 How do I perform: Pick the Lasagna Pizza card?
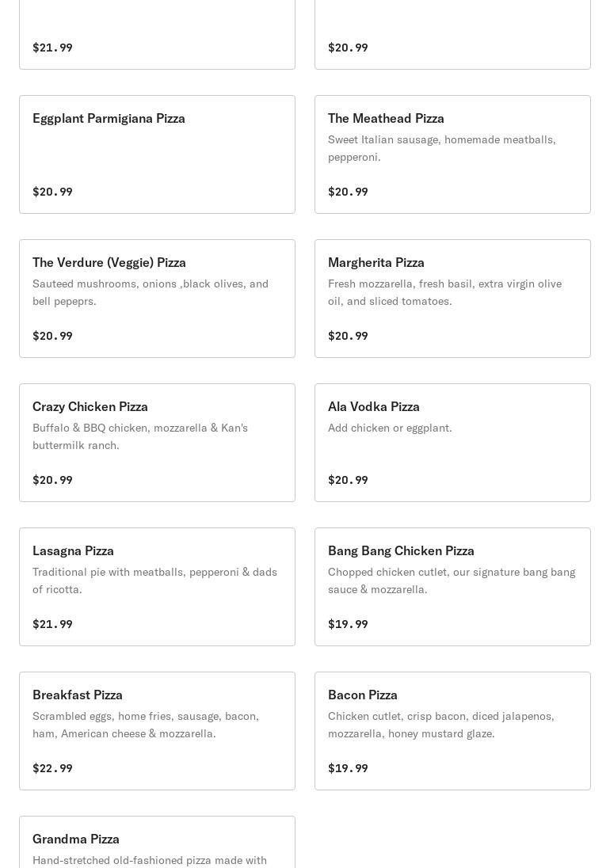(157, 587)
